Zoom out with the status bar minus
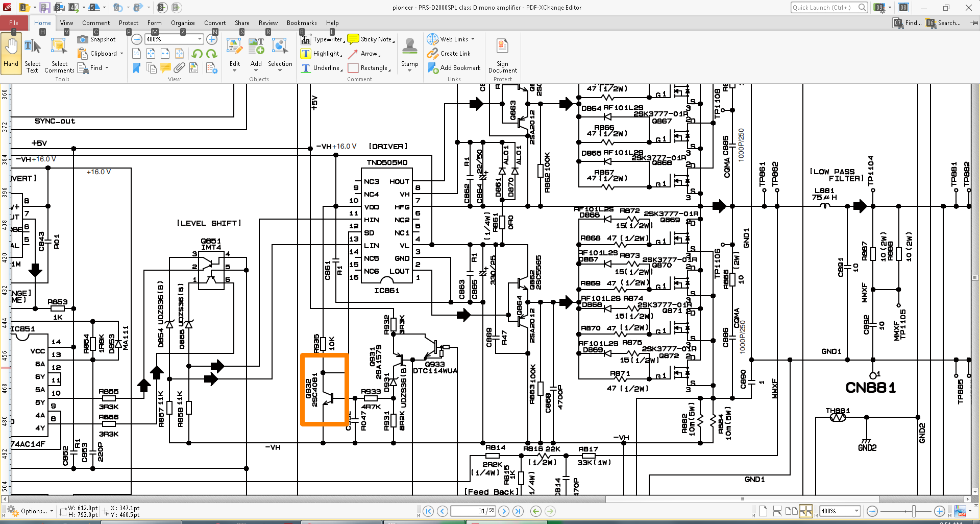The width and height of the screenshot is (980, 524). (x=872, y=511)
